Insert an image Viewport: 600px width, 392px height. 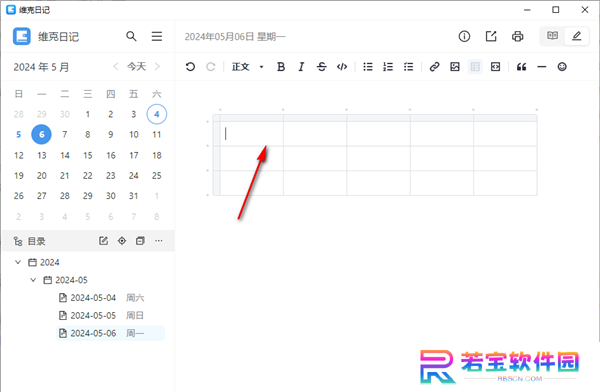[455, 67]
